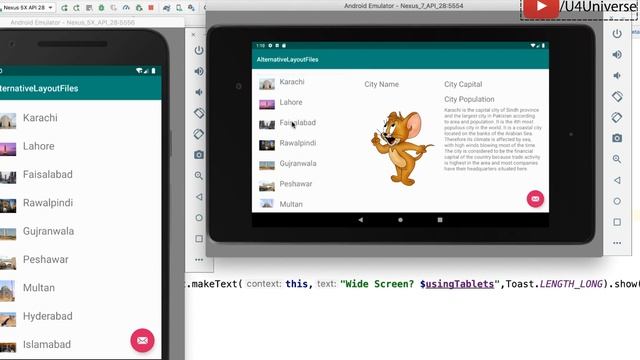Viewport: 640px width, 360px height.
Task: Power button on Nexus 5X emulator toolbar
Action: [199, 50]
